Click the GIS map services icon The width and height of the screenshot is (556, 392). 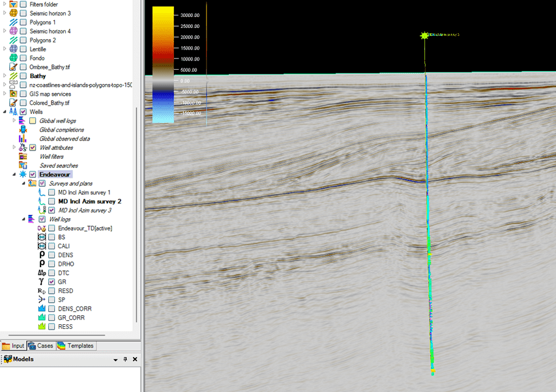13,94
